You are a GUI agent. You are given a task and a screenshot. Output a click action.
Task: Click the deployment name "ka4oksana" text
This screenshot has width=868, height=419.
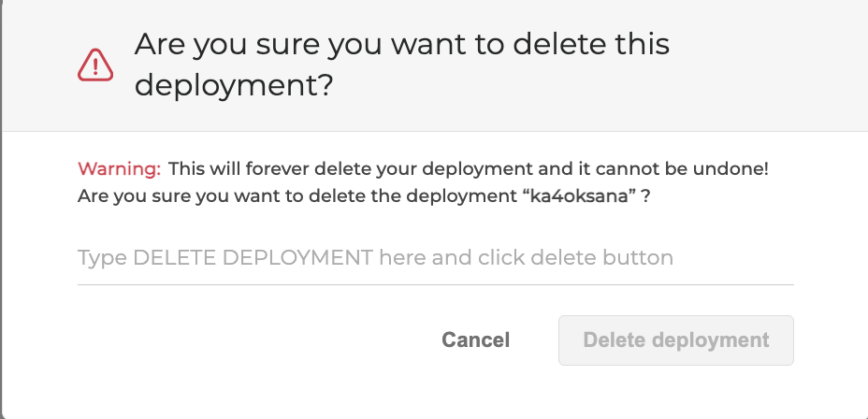[585, 198]
